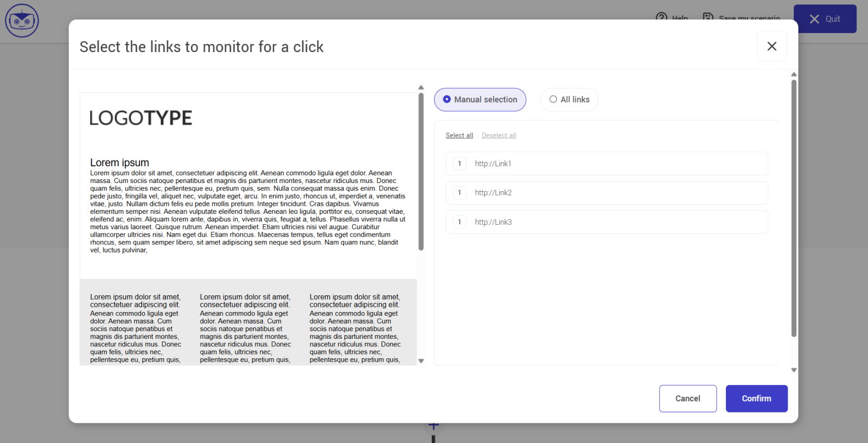Image resolution: width=868 pixels, height=443 pixels.
Task: Switch to the All links radio option
Action: pos(569,100)
